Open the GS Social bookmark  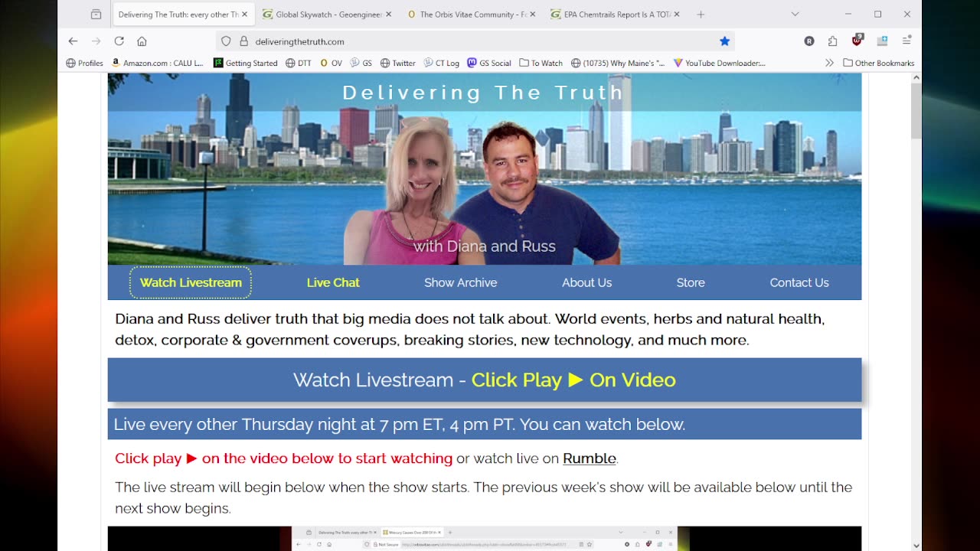489,63
